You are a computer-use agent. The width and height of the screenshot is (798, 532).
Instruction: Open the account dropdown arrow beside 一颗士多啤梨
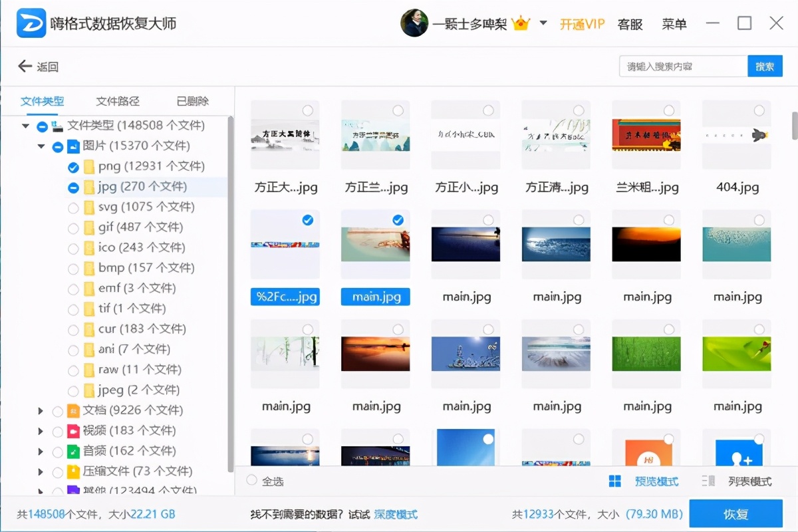pyautogui.click(x=542, y=22)
